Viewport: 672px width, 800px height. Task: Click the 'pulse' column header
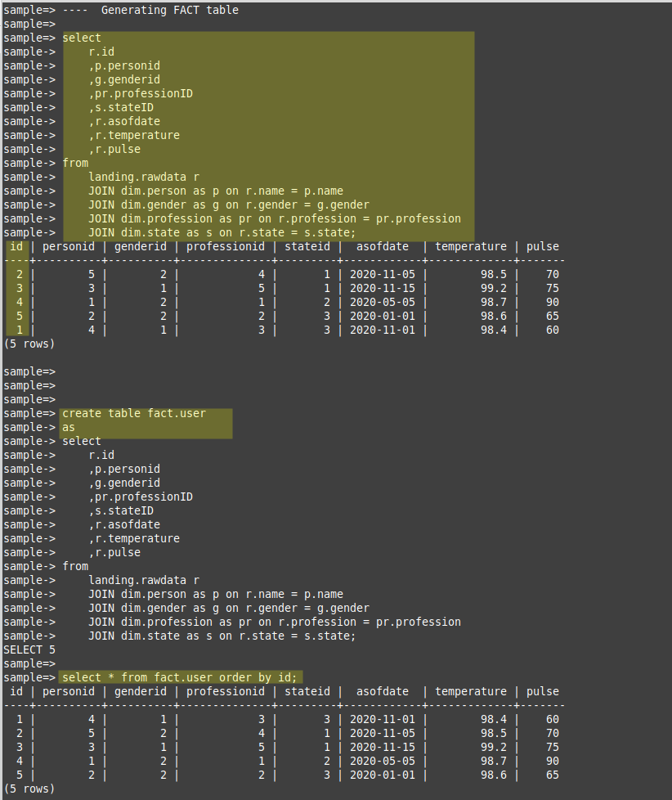click(x=542, y=245)
